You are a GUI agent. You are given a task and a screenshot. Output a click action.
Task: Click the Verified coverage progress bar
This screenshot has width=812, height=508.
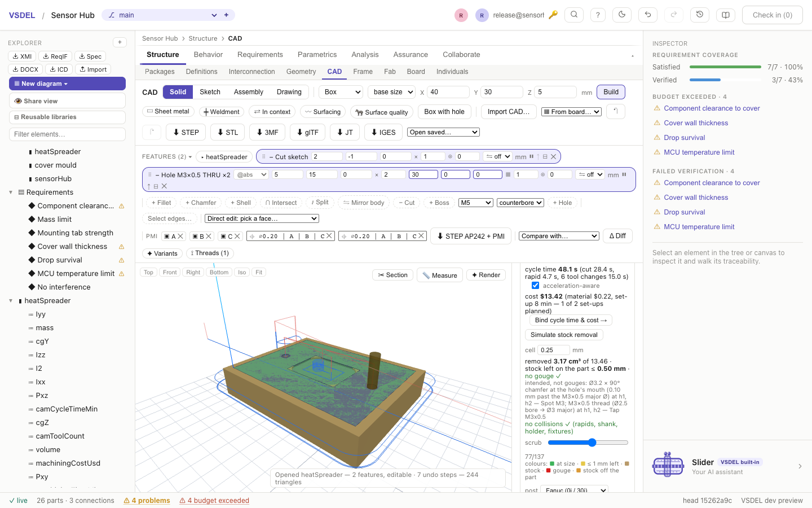tap(725, 80)
